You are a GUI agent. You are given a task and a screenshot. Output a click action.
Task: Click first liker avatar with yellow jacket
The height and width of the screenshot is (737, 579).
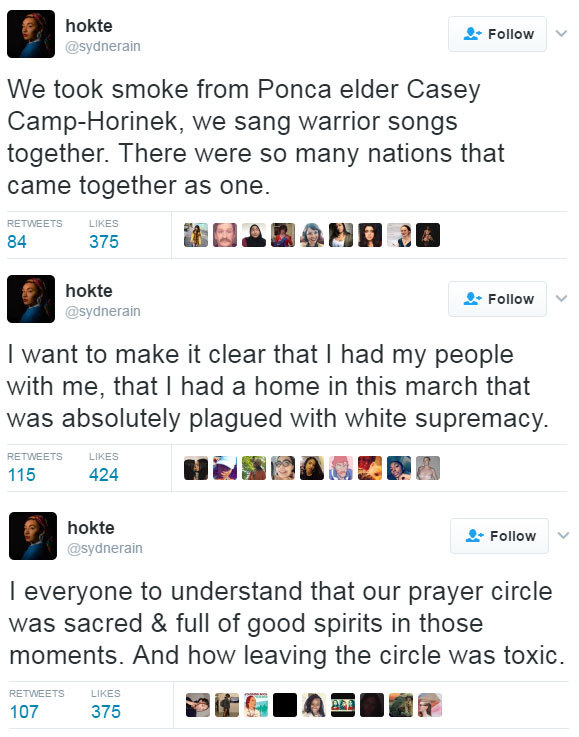[x=196, y=235]
